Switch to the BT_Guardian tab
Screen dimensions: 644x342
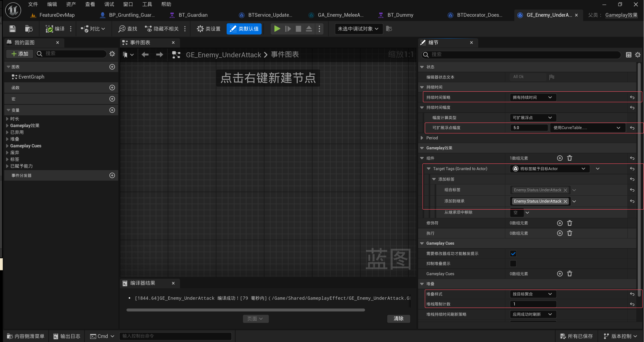[193, 15]
